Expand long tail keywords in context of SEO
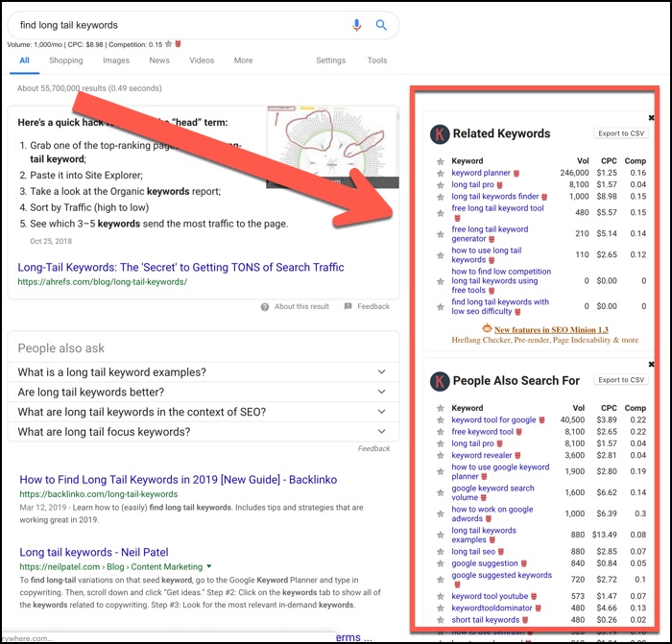672x644 pixels. point(381,412)
